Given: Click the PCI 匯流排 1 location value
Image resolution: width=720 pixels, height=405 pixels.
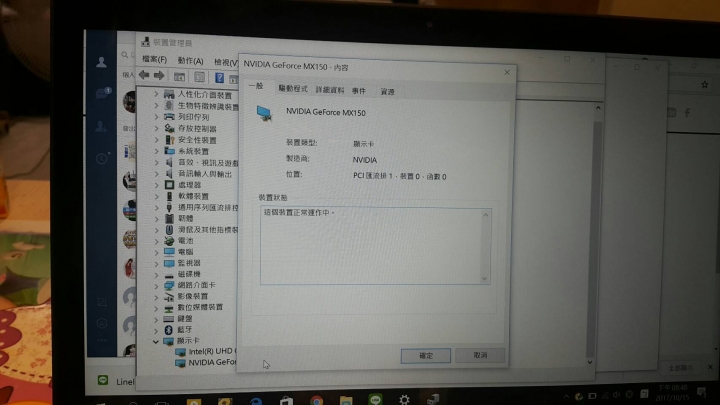Looking at the screenshot, I should point(399,176).
